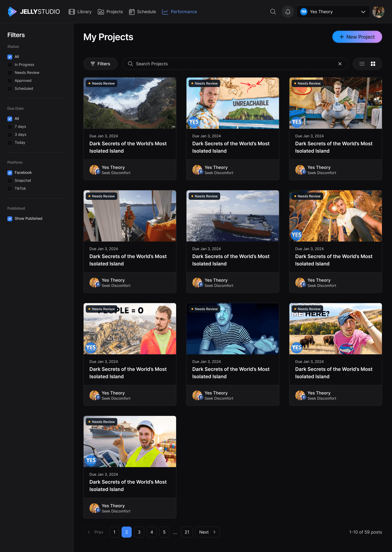The height and width of the screenshot is (552, 392).
Task: Switch to grid view layout
Action: click(x=373, y=64)
